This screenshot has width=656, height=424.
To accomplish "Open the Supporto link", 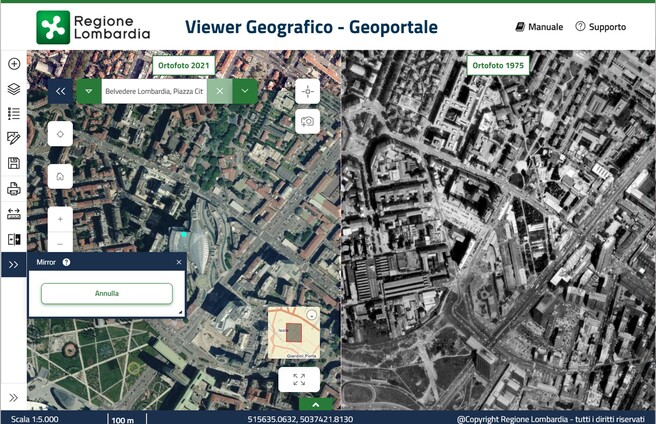I will coord(601,27).
